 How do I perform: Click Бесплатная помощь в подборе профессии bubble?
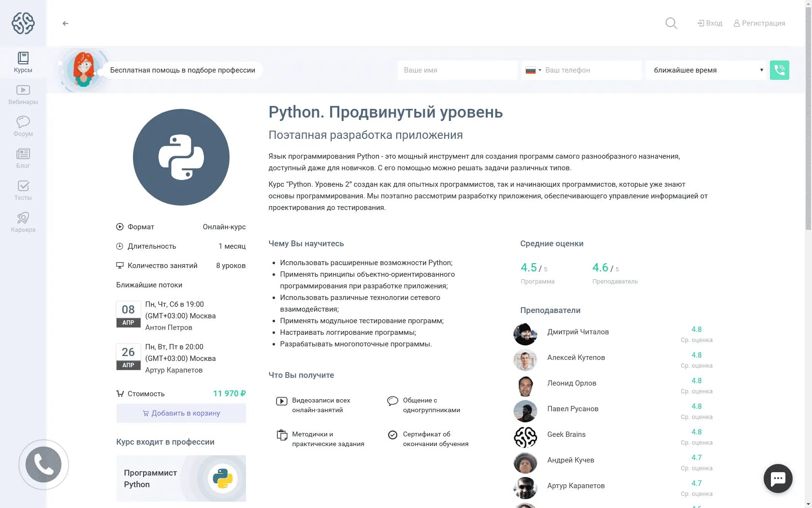(183, 70)
